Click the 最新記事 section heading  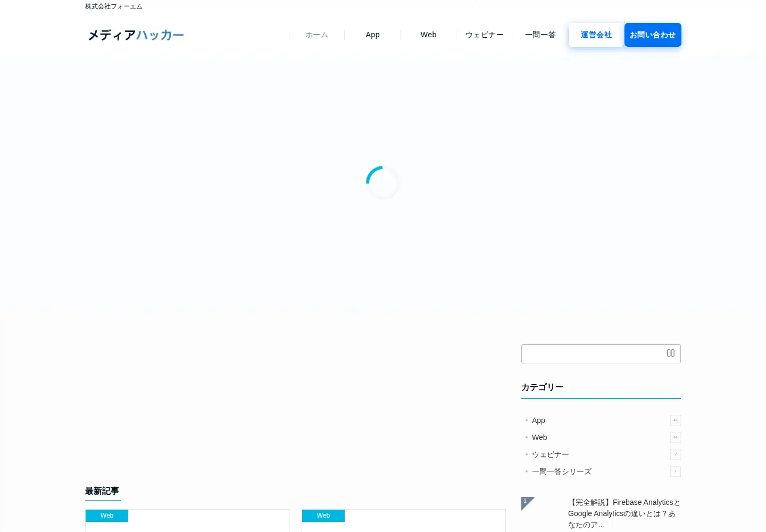(x=102, y=491)
